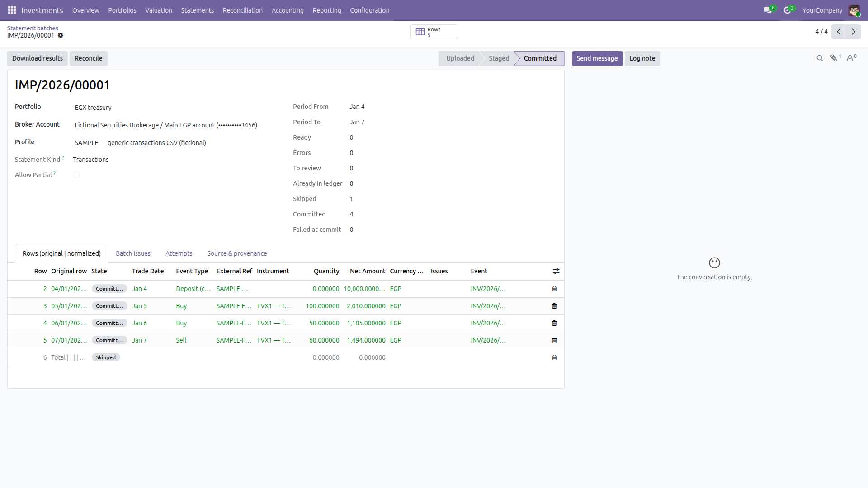The width and height of the screenshot is (868, 488).
Task: Open EGX treasury portfolio link
Action: 93,108
